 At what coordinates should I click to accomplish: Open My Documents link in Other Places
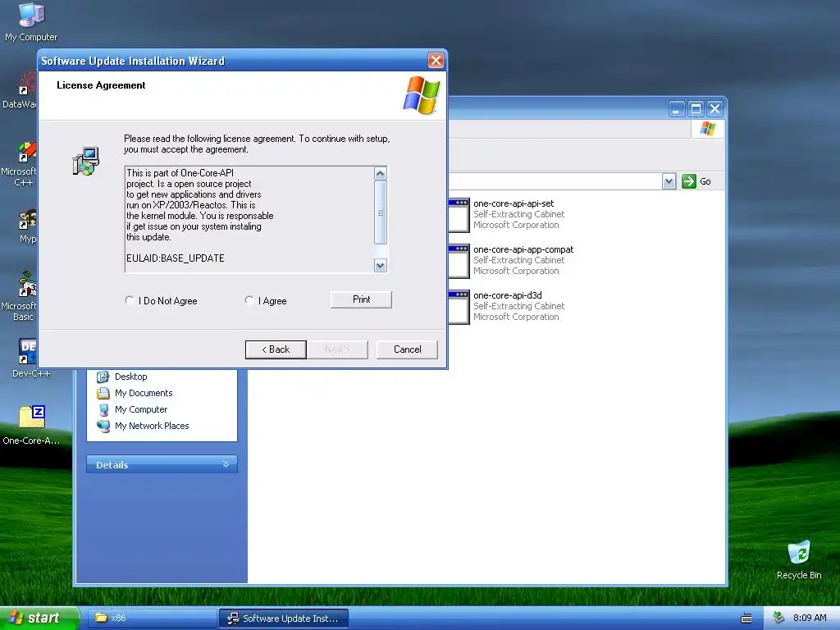click(x=144, y=393)
